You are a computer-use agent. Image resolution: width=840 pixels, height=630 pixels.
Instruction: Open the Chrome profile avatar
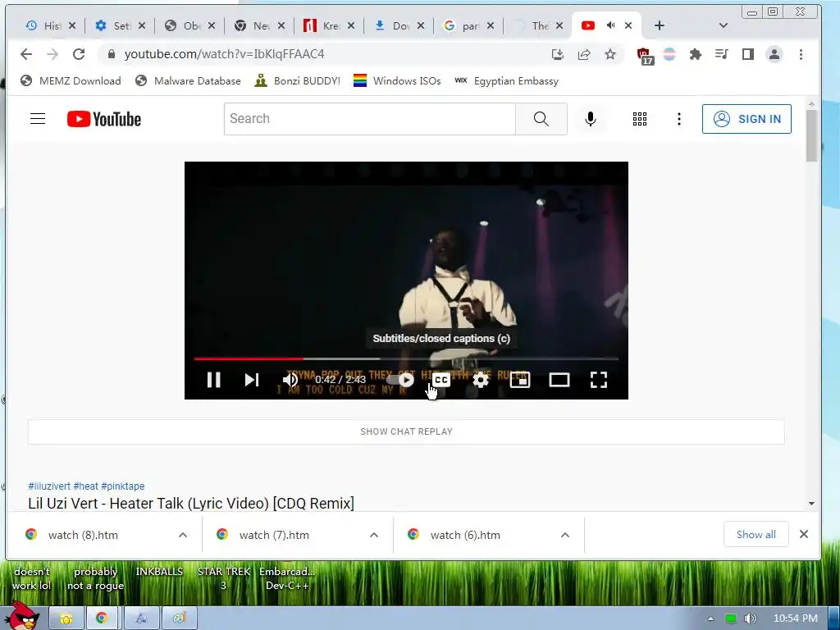pos(774,54)
